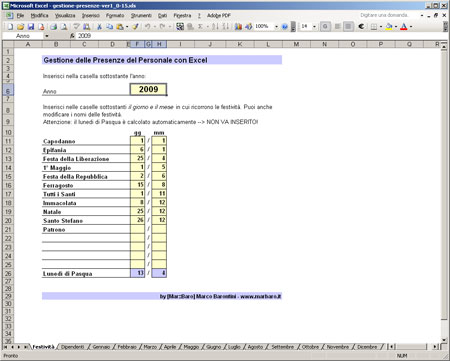Toggle the highlighted center alignment button
This screenshot has height=361, width=450.
[348, 26]
